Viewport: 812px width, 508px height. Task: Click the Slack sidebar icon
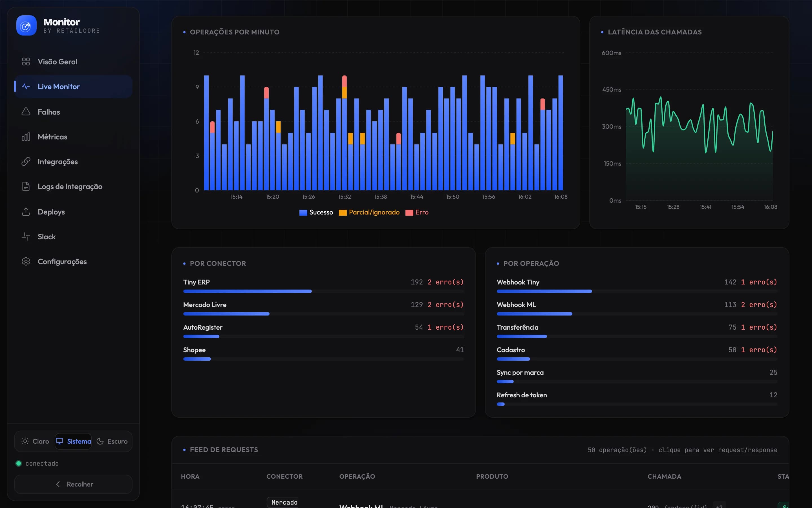click(x=26, y=237)
